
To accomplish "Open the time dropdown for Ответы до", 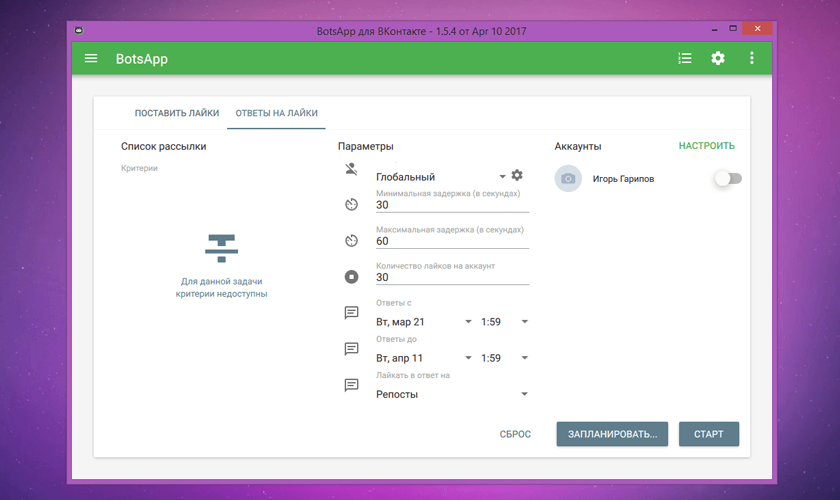I will click(505, 358).
